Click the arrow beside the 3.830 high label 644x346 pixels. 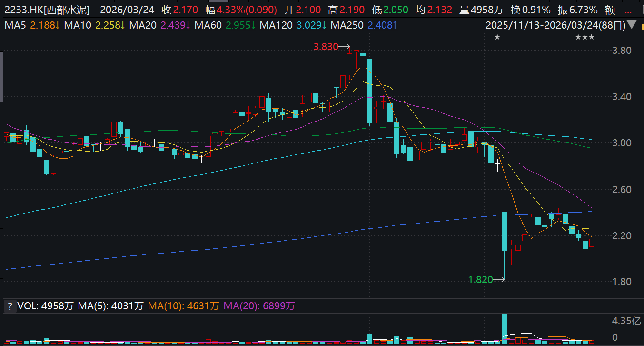point(345,47)
